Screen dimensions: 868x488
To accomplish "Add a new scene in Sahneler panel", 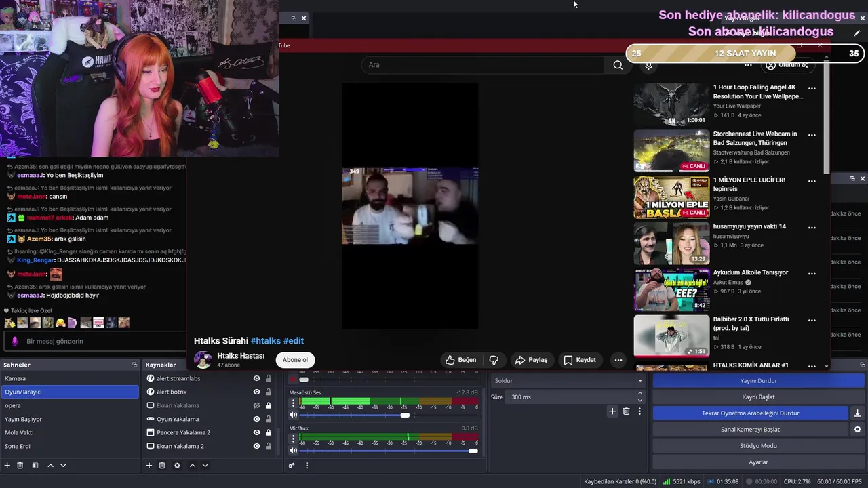I will (7, 466).
